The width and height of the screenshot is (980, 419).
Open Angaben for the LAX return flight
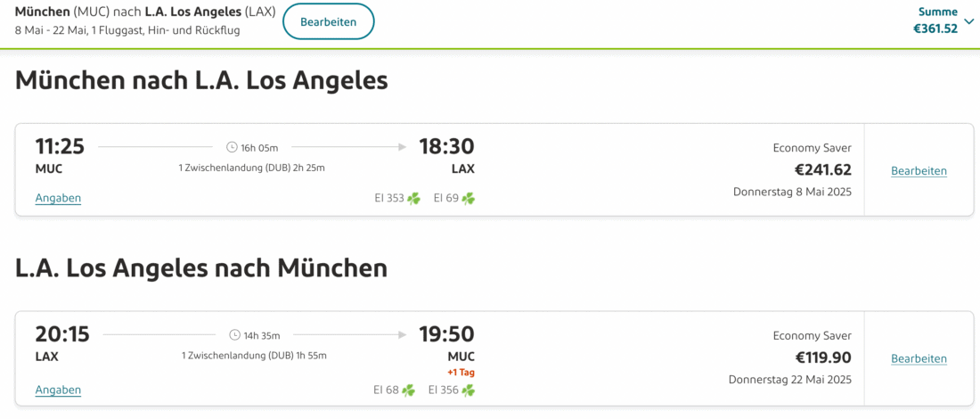tap(58, 390)
